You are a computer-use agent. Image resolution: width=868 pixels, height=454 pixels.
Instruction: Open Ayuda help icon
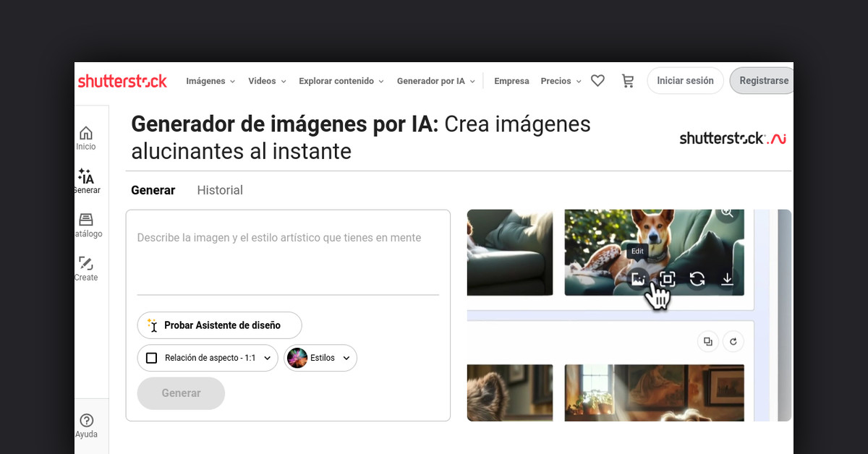pyautogui.click(x=86, y=425)
